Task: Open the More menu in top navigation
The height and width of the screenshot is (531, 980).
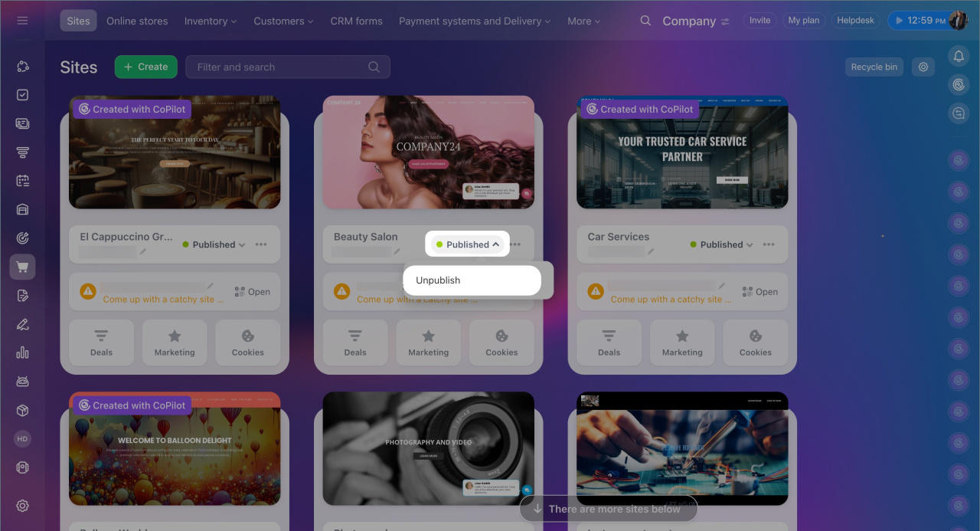Action: (583, 21)
